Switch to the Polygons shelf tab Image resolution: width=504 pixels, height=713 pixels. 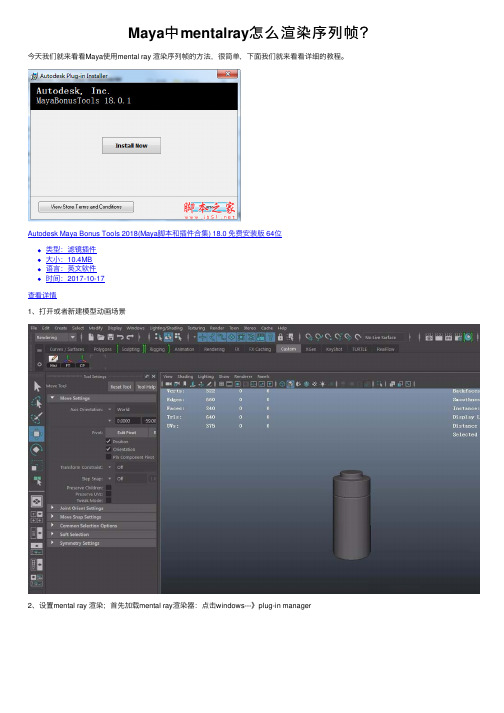coord(103,349)
